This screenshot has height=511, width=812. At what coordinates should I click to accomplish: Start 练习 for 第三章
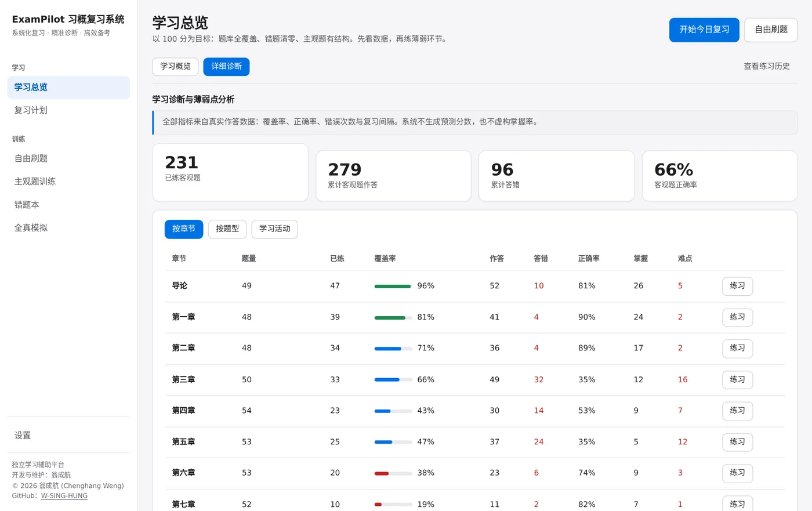pyautogui.click(x=737, y=380)
